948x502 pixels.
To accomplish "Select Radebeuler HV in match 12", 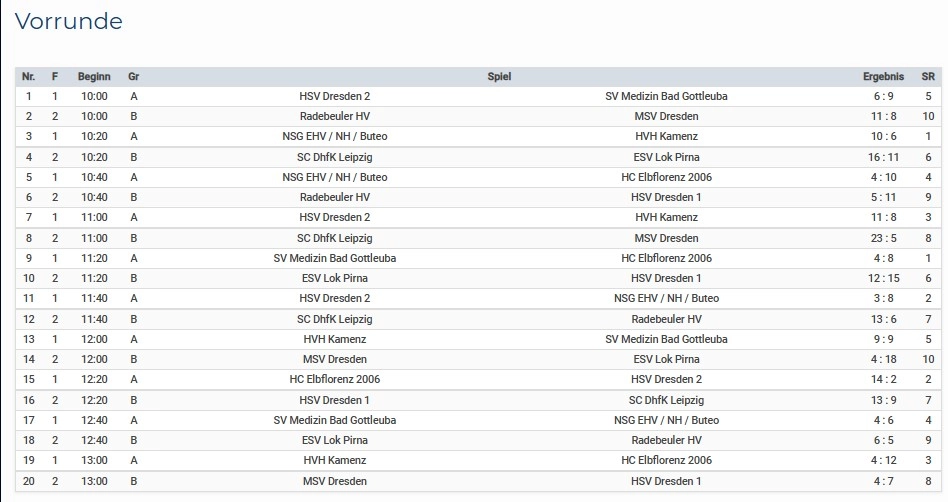I will point(666,319).
